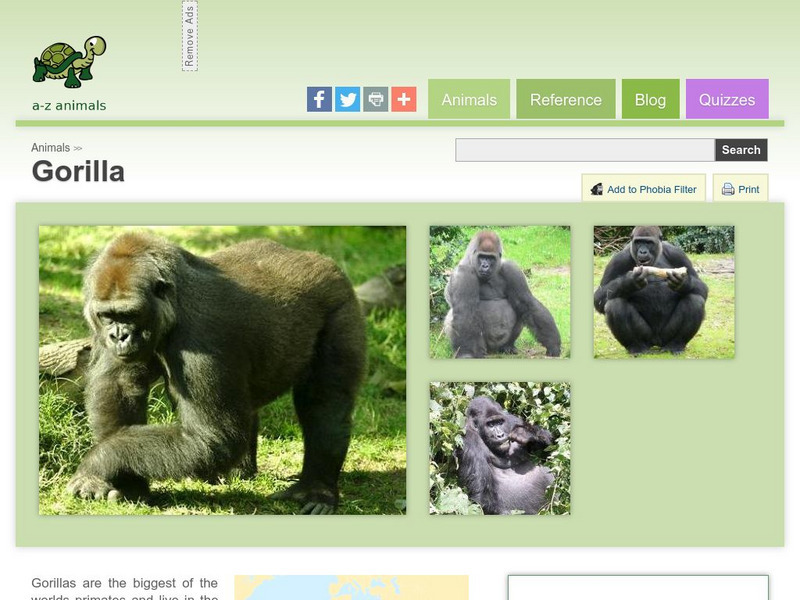Click the gray printer share icon
800x600 pixels.
click(x=376, y=99)
